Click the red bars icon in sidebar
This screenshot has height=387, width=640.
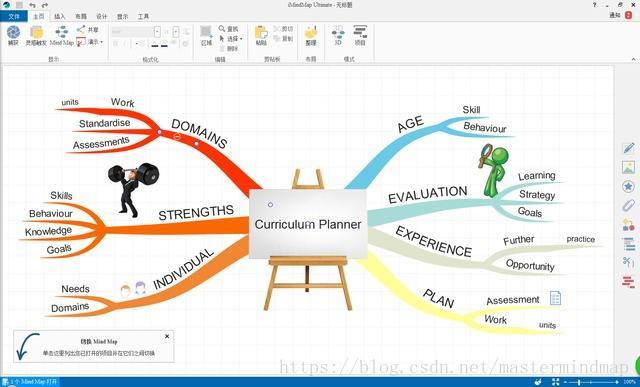point(629,282)
